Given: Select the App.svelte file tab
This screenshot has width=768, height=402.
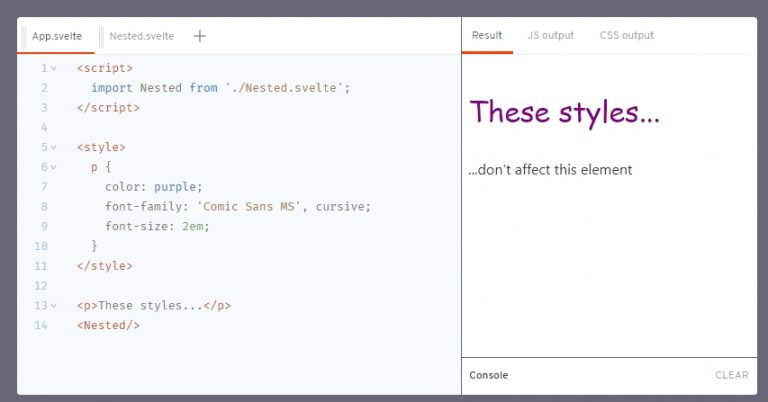Looking at the screenshot, I should [57, 36].
